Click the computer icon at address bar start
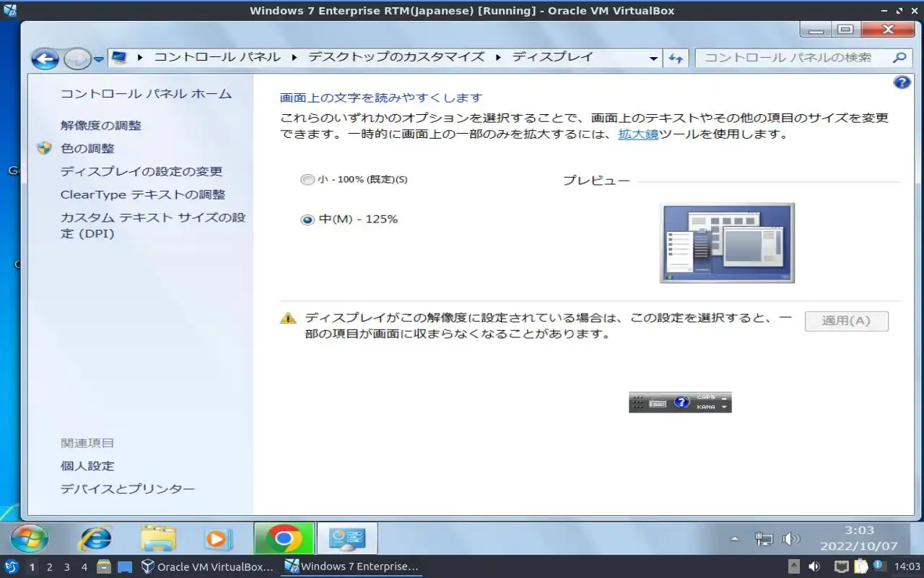This screenshot has width=924, height=578. click(119, 57)
